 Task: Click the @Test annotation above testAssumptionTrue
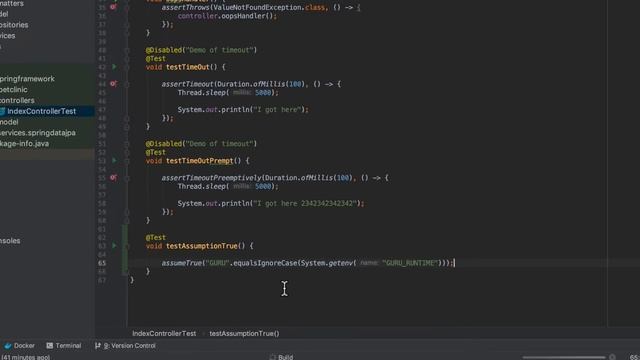[x=156, y=238]
